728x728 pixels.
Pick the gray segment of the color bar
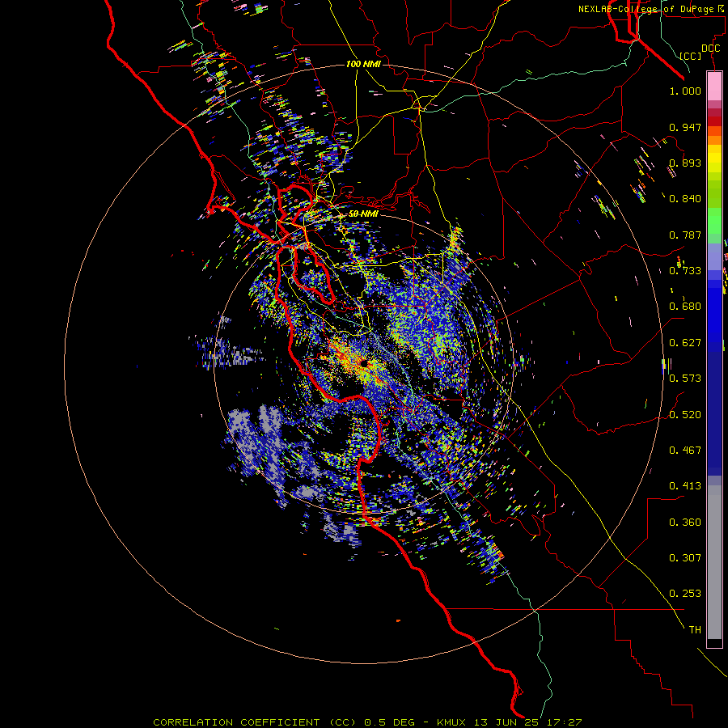[714, 562]
